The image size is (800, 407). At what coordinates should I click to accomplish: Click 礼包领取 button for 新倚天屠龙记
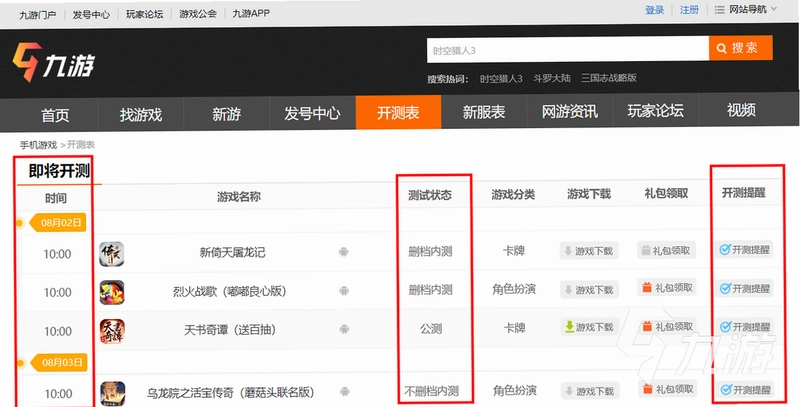666,250
